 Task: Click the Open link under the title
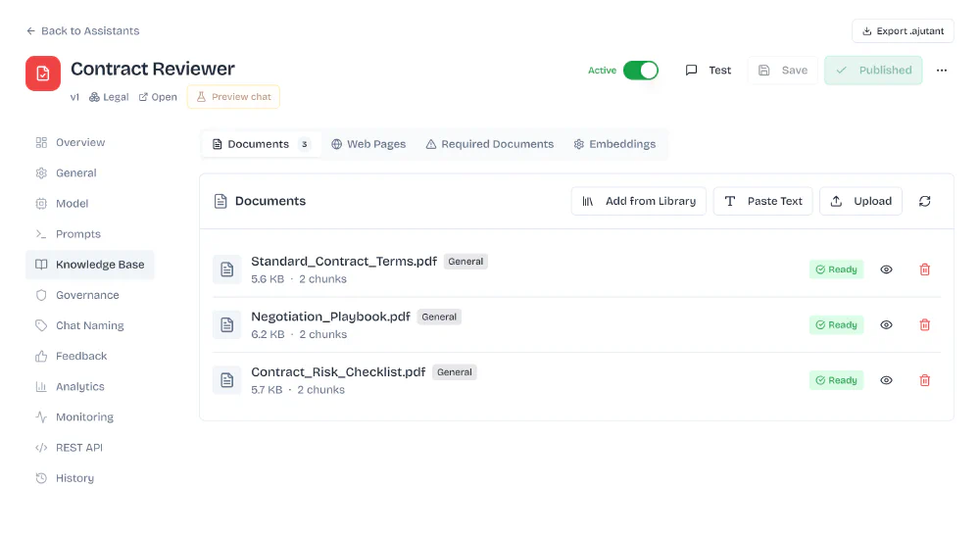pos(158,97)
